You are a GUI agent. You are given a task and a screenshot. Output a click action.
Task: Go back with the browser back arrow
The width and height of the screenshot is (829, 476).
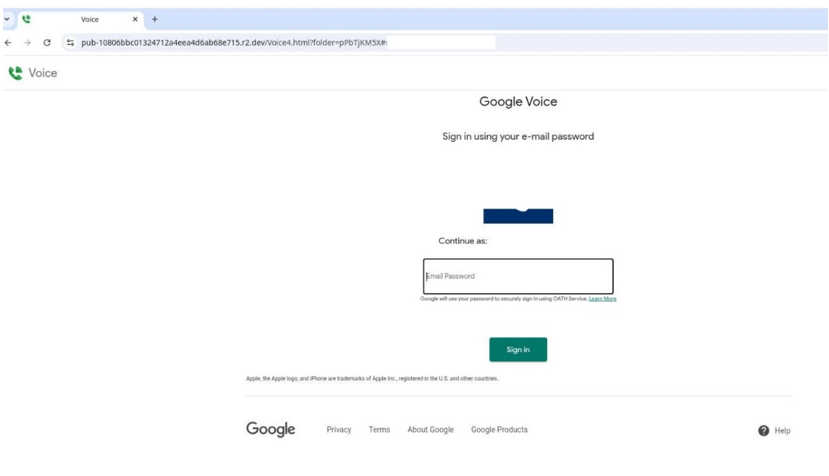(9, 43)
